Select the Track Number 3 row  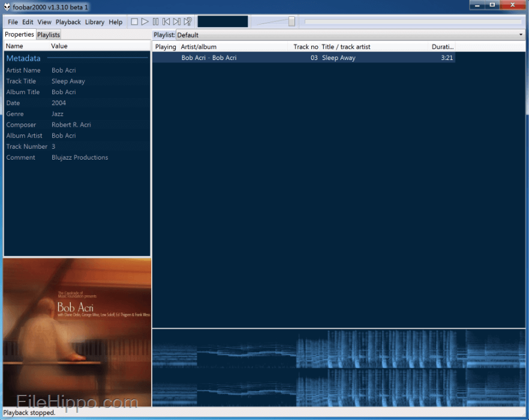pos(77,146)
